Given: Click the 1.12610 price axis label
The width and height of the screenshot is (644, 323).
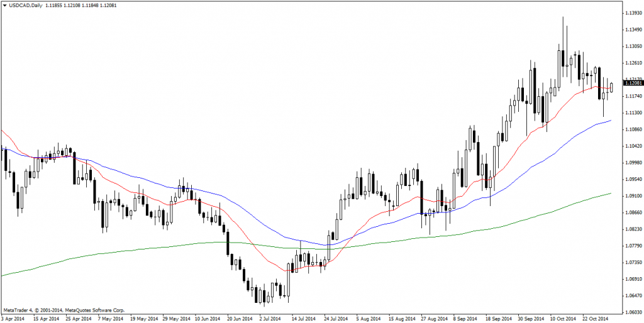Looking at the screenshot, I should 631,63.
